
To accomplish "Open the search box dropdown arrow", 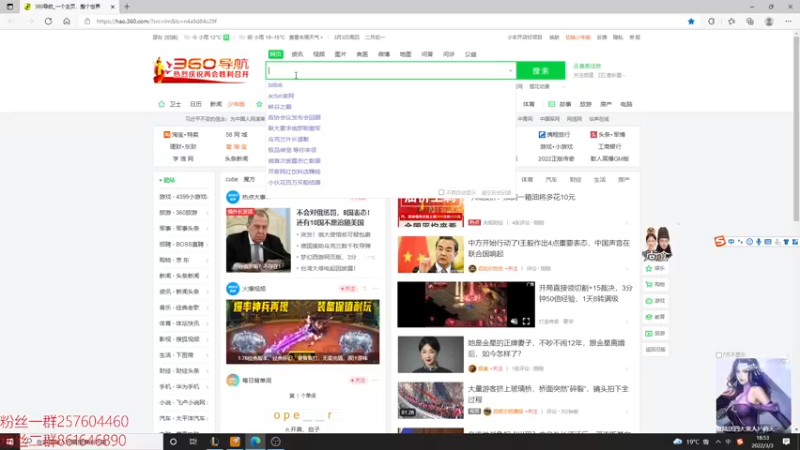I will pos(510,70).
